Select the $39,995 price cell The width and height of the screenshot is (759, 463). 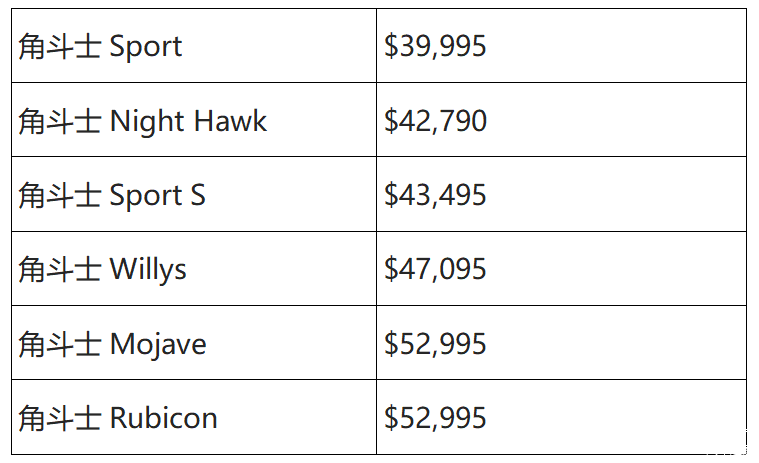point(435,47)
